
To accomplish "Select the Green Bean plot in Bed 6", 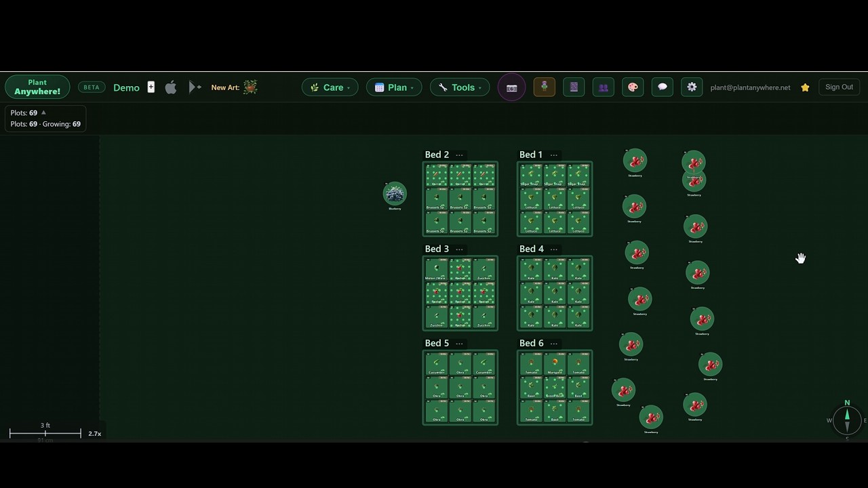I will (555, 388).
